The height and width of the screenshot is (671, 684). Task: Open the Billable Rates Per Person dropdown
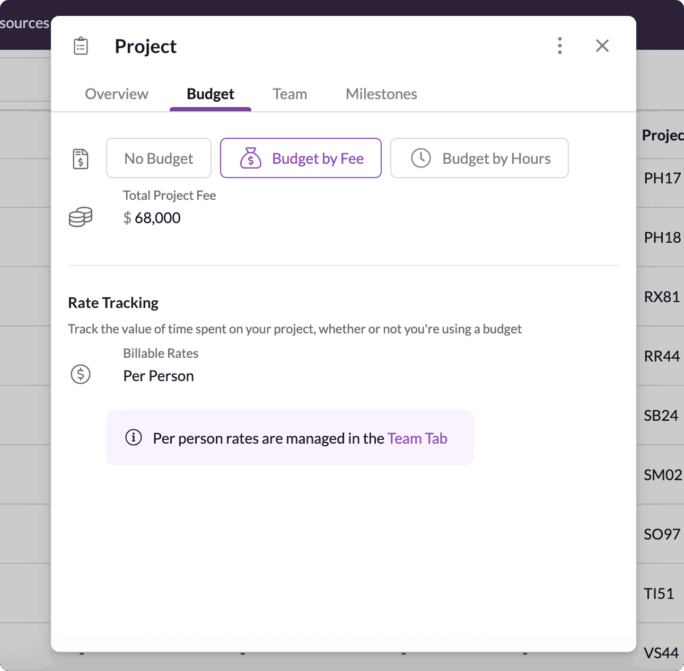158,376
